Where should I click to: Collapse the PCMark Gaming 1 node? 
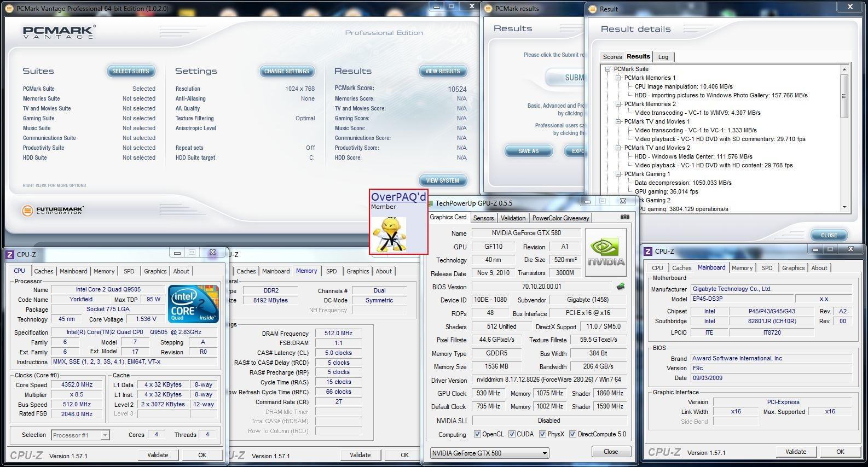(618, 174)
